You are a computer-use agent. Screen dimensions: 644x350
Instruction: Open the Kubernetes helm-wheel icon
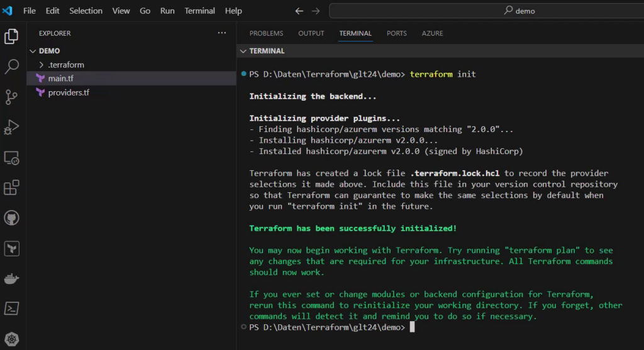point(11,339)
